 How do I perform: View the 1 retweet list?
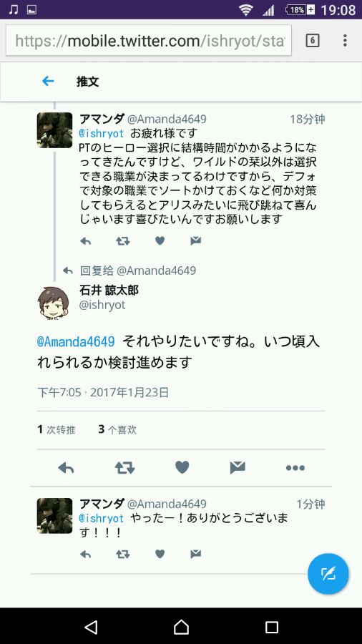tap(57, 430)
